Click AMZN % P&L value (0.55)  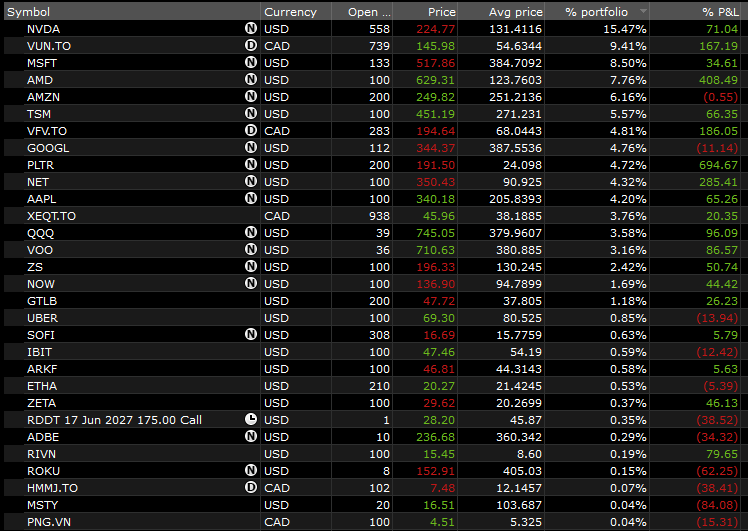click(720, 97)
